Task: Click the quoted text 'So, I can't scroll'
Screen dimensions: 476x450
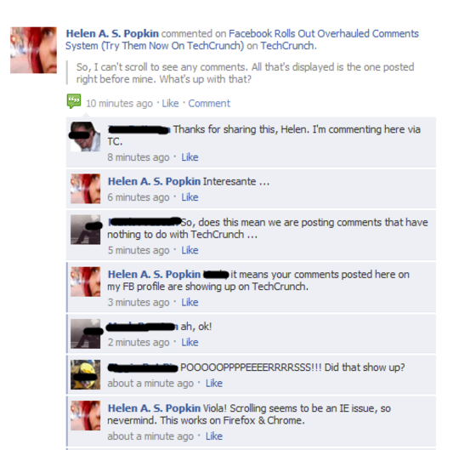Action: coord(246,73)
